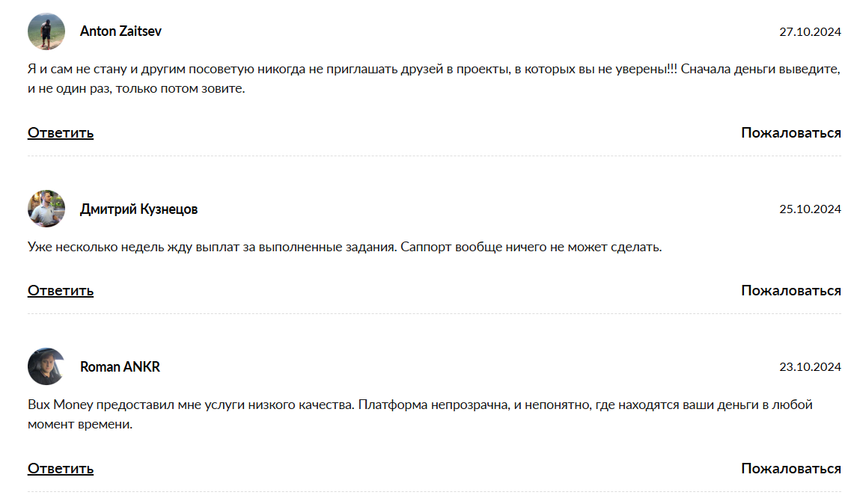Click the 23.10.2024 comment date
The height and width of the screenshot is (504, 857).
(x=810, y=367)
